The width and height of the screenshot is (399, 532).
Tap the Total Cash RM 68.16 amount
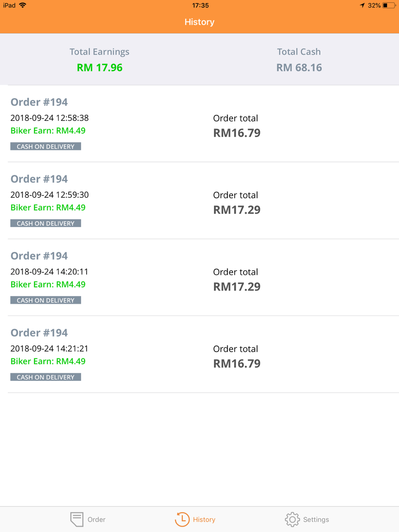[x=299, y=67]
